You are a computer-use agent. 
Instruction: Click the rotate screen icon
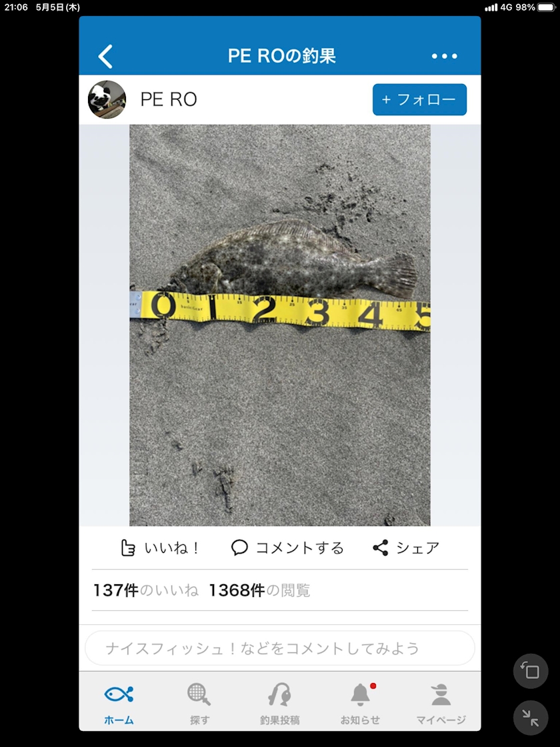[x=531, y=671]
